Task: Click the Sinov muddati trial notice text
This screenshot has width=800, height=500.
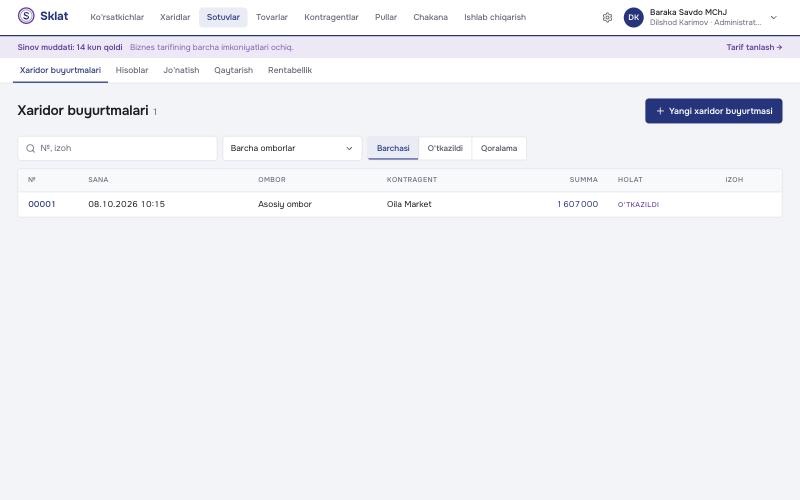Action: 70,47
